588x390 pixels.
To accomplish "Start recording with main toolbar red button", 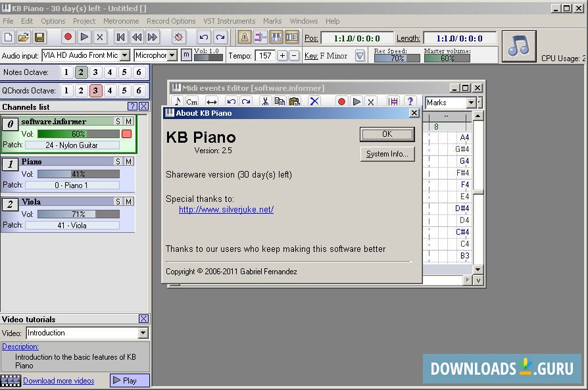I will [68, 37].
